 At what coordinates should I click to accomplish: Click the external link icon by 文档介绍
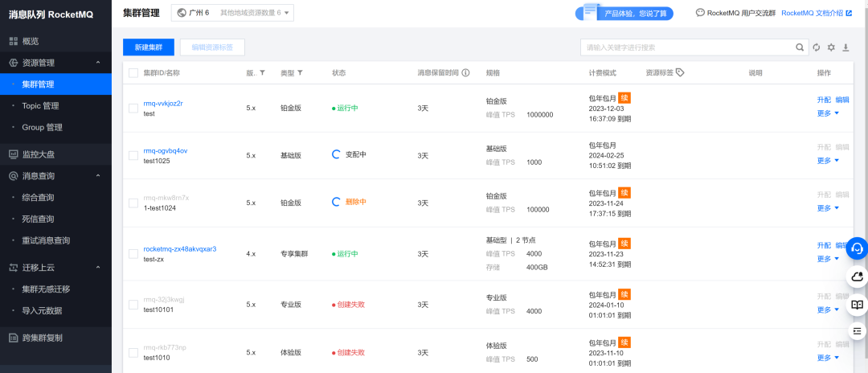pyautogui.click(x=849, y=12)
